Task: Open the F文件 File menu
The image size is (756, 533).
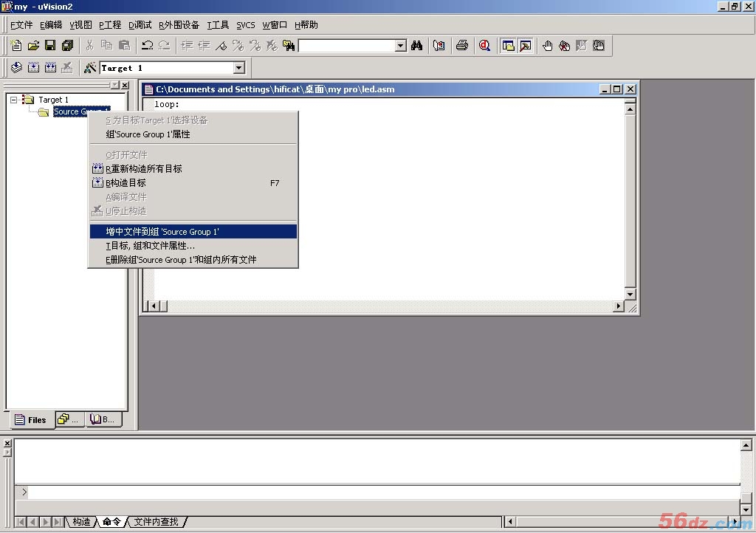Action: click(21, 25)
